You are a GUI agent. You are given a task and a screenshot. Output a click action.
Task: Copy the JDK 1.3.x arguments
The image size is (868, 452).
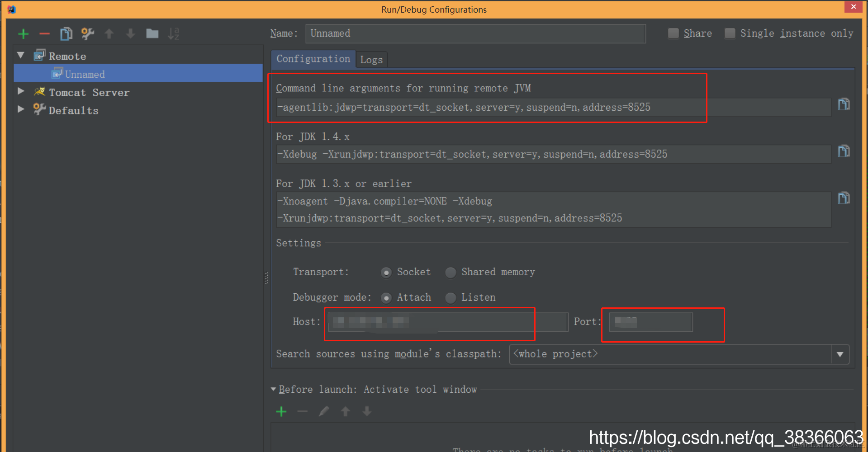844,198
